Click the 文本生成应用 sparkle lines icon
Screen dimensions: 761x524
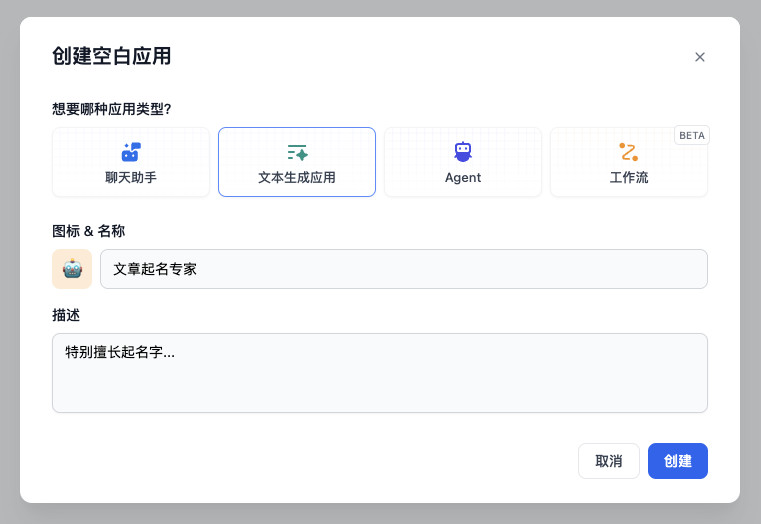[x=297, y=152]
